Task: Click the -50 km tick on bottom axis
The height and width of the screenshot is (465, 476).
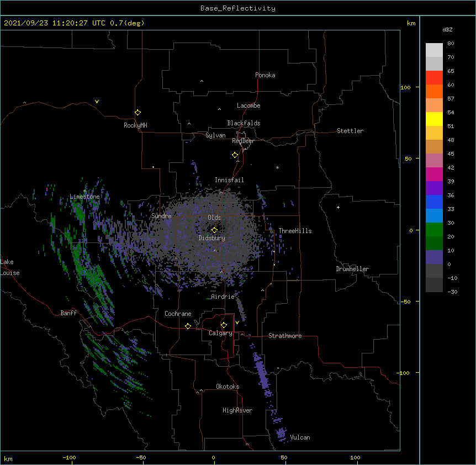Action: [x=141, y=457]
